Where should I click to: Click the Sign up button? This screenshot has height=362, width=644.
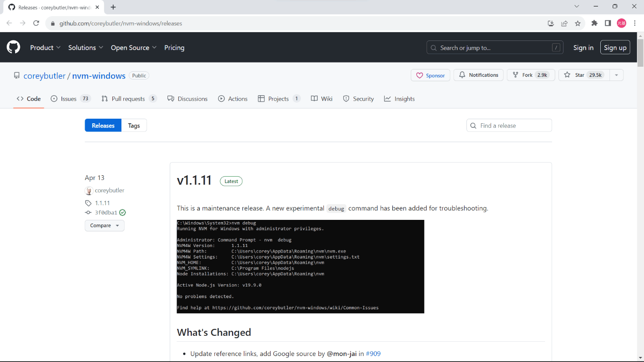[615, 47]
